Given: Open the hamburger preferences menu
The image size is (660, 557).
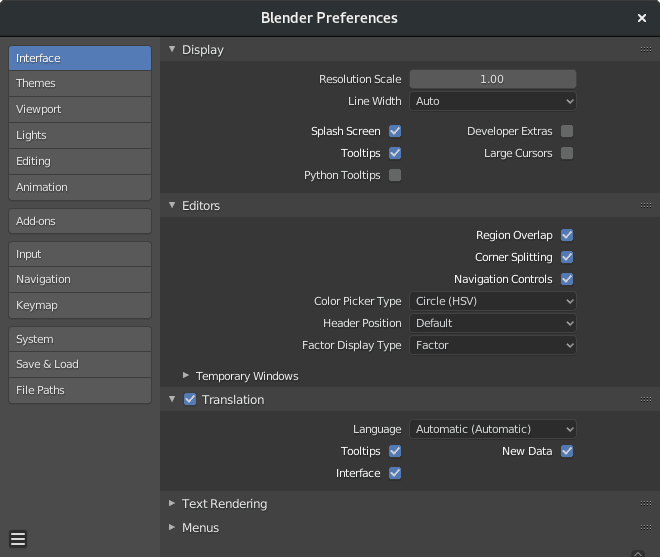Looking at the screenshot, I should (18, 538).
